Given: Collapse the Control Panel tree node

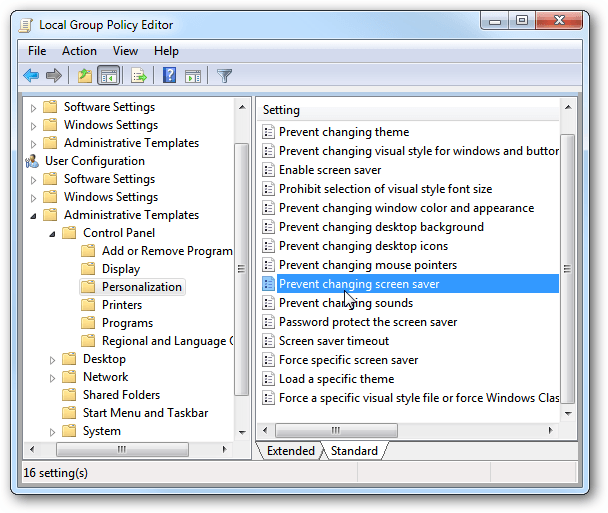Looking at the screenshot, I should [x=52, y=234].
